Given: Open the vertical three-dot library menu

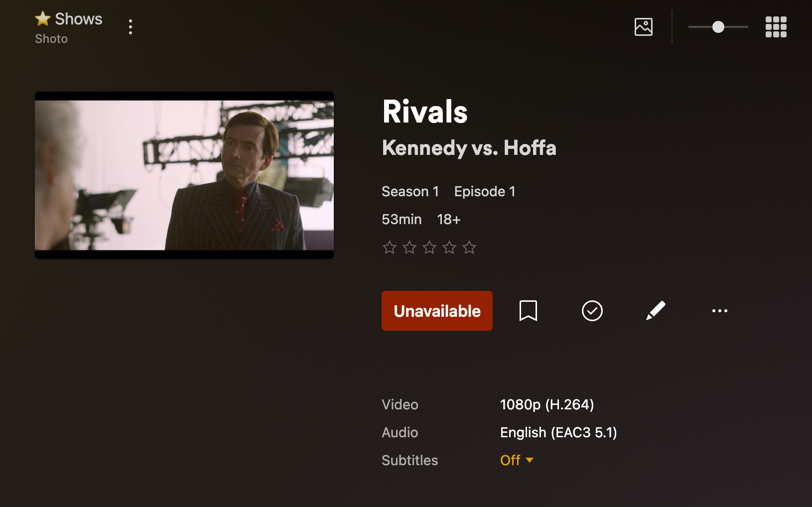Looking at the screenshot, I should (x=131, y=27).
